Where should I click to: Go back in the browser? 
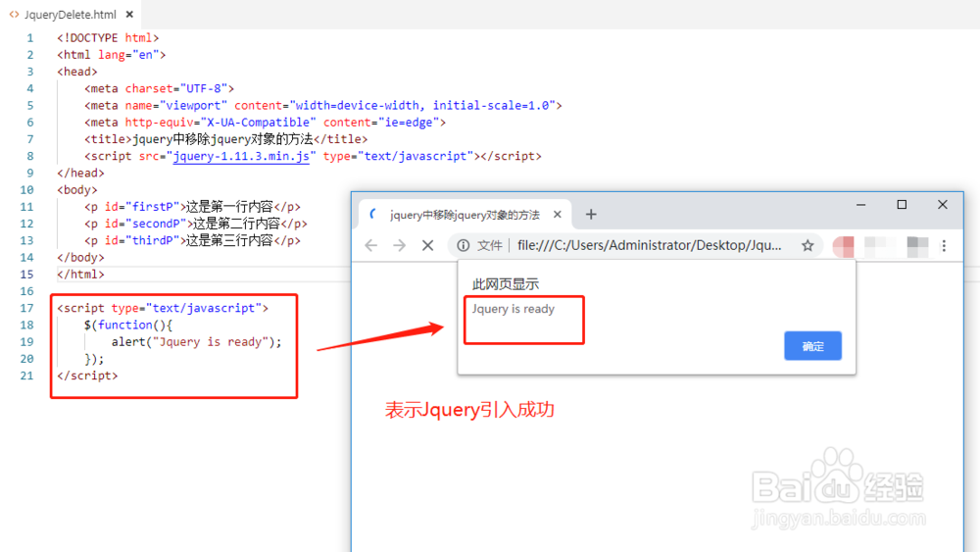click(x=371, y=246)
